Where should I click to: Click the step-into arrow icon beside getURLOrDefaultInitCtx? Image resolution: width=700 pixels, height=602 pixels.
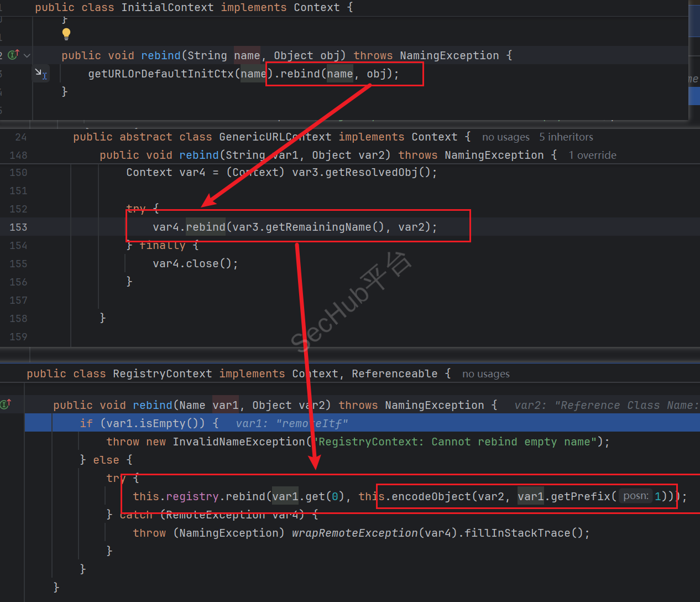[41, 73]
